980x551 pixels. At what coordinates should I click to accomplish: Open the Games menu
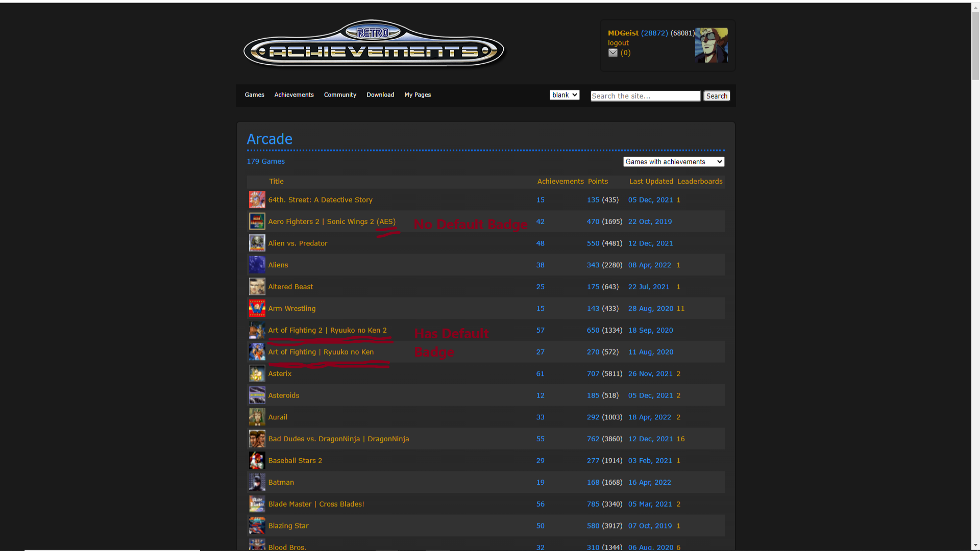tap(254, 95)
